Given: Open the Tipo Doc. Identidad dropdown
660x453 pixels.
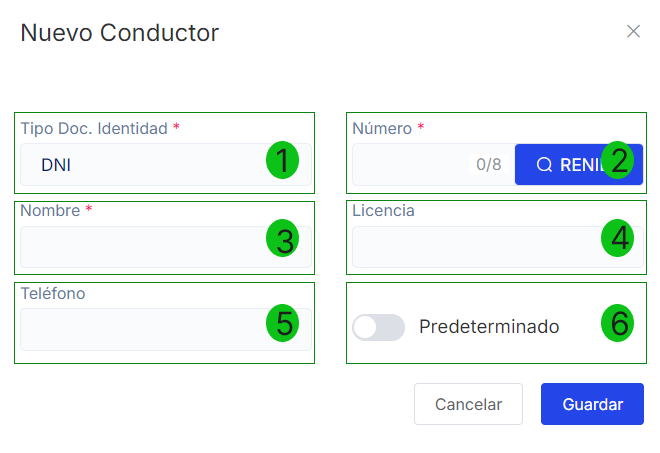Looking at the screenshot, I should pyautogui.click(x=140, y=165).
